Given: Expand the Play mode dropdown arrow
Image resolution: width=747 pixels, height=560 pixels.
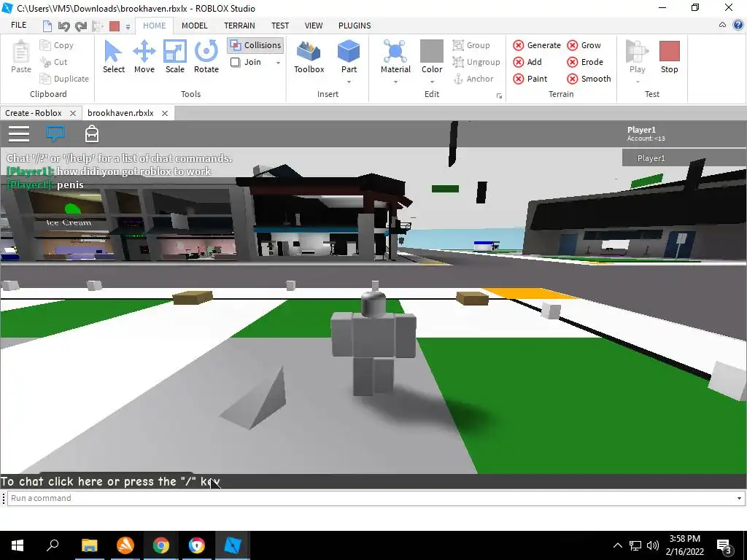Looking at the screenshot, I should (637, 82).
